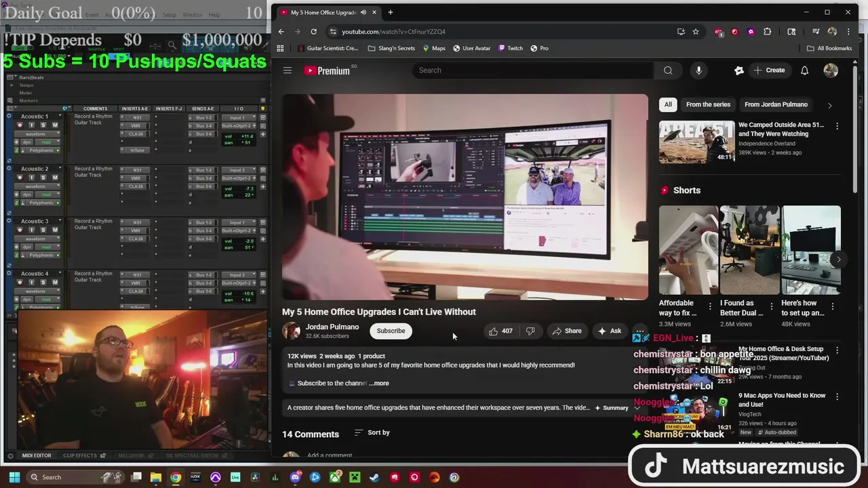This screenshot has width=868, height=488.
Task: Click into the YouTube search field
Action: [x=532, y=70]
